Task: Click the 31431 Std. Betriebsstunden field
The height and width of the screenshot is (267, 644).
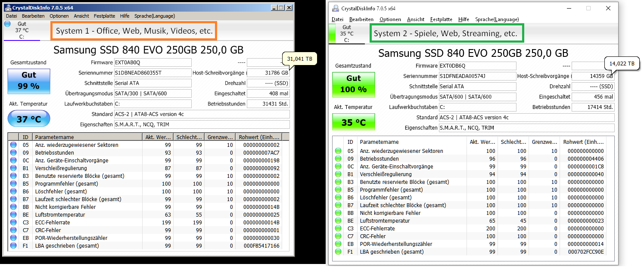Action: [x=268, y=104]
